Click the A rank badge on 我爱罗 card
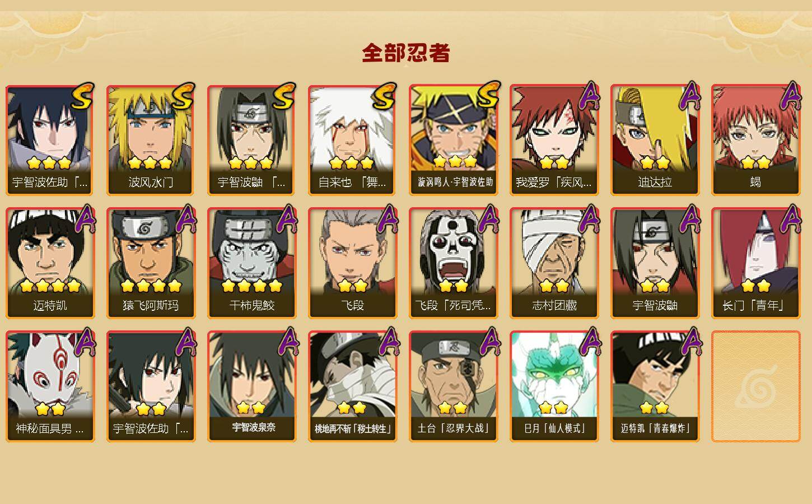The image size is (812, 504). [x=588, y=95]
